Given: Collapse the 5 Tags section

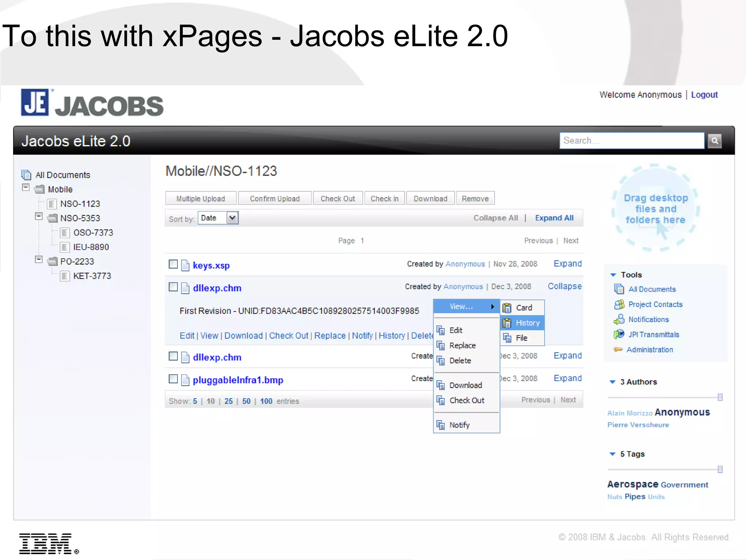Looking at the screenshot, I should (612, 454).
